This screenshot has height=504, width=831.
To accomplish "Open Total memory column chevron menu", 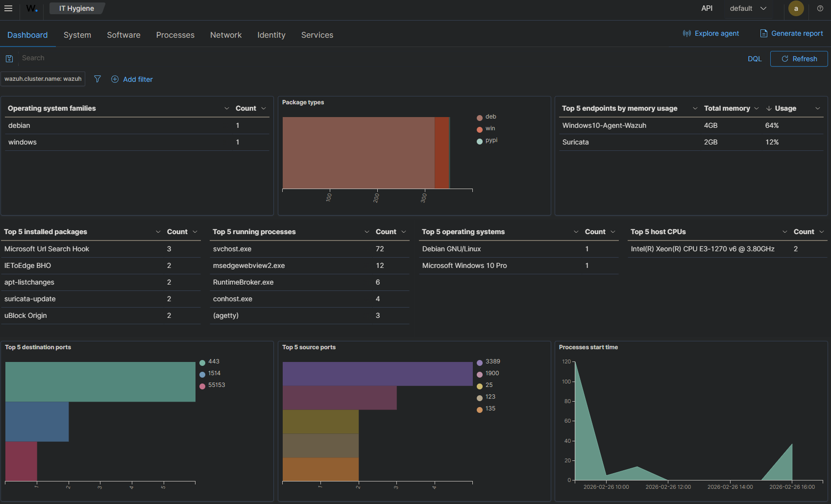I will pos(757,108).
